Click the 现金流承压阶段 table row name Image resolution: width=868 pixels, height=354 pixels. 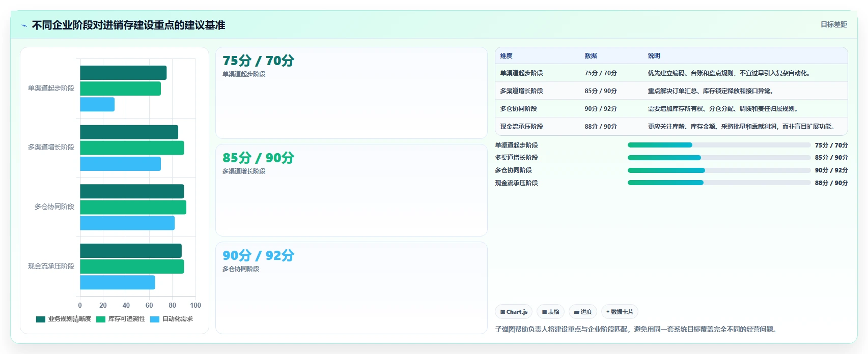[521, 127]
